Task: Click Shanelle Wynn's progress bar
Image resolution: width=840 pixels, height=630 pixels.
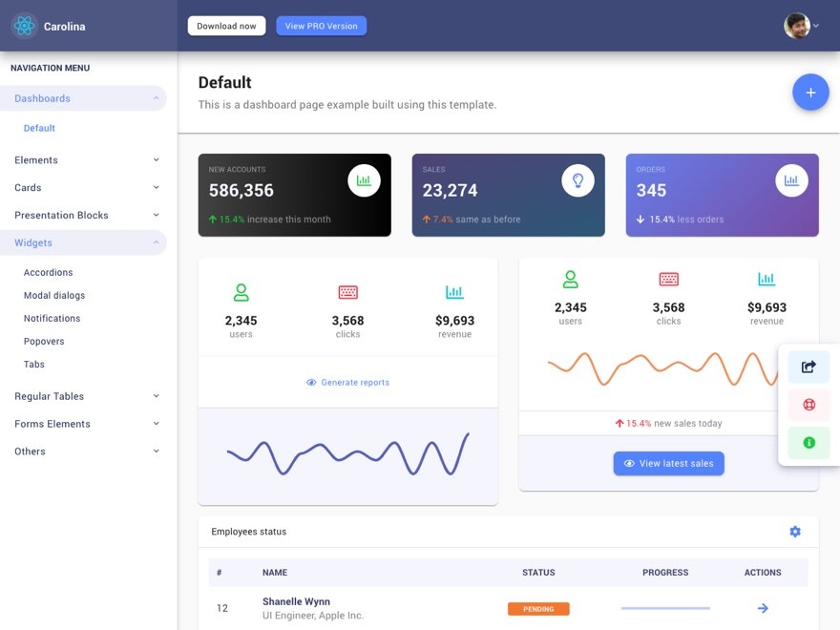Action: [665, 608]
